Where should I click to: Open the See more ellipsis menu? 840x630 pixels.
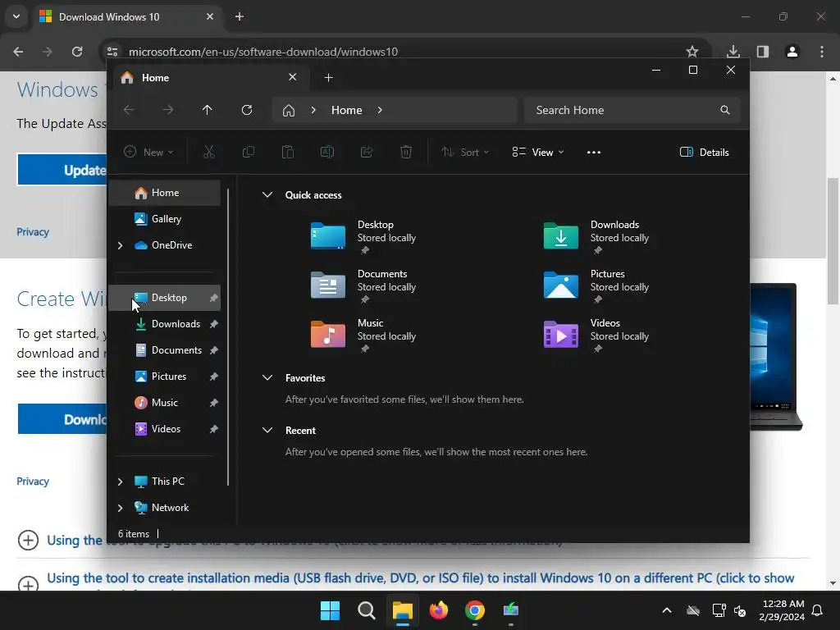594,152
